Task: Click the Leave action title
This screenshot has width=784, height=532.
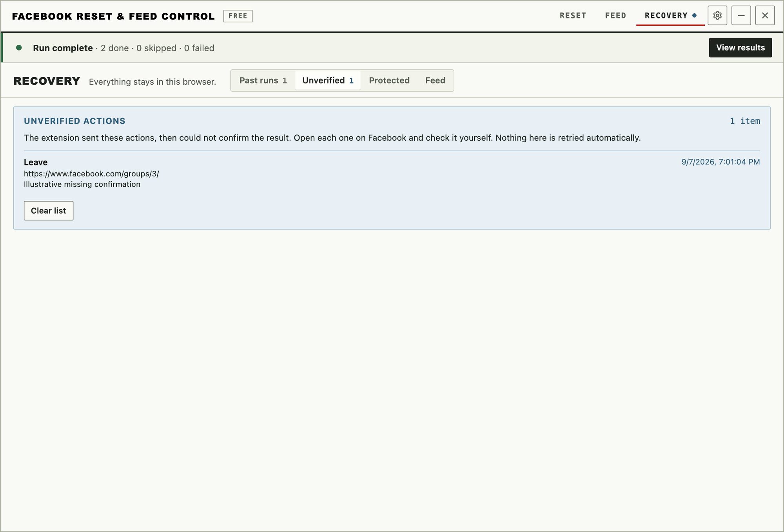Action: click(x=36, y=162)
